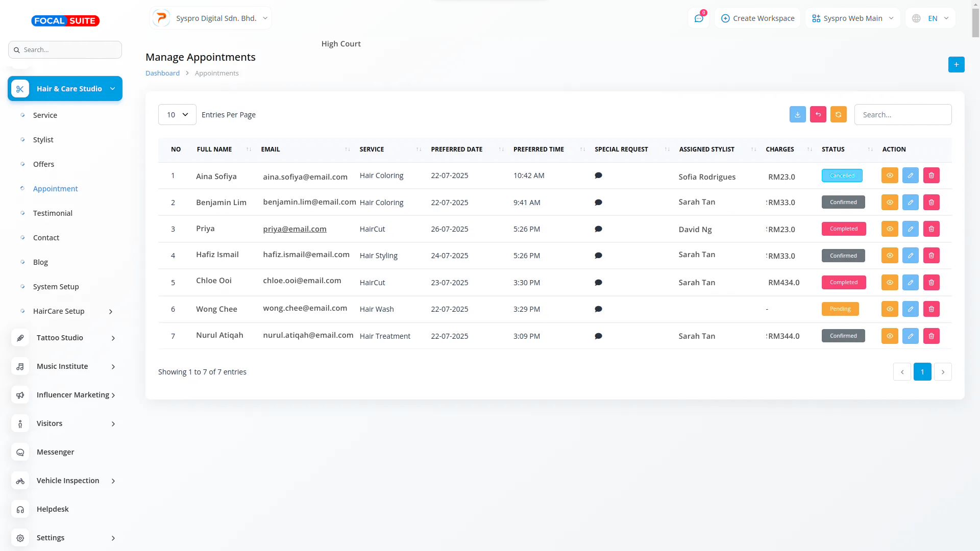
Task: Click the Dashboard breadcrumb link
Action: point(162,73)
